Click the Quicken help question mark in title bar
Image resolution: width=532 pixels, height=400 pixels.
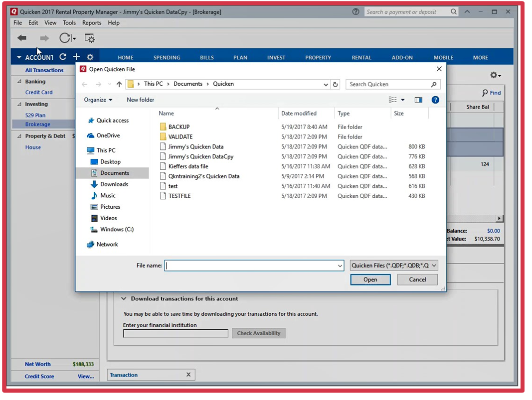point(355,12)
